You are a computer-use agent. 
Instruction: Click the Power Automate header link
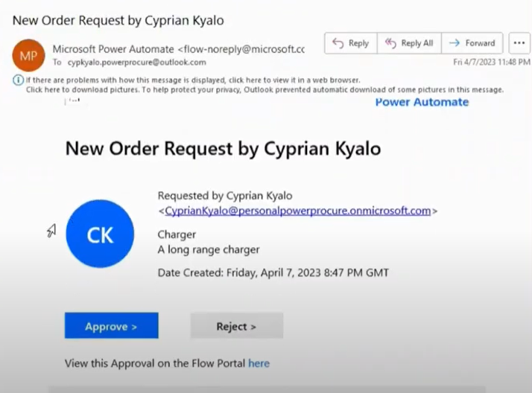(422, 102)
